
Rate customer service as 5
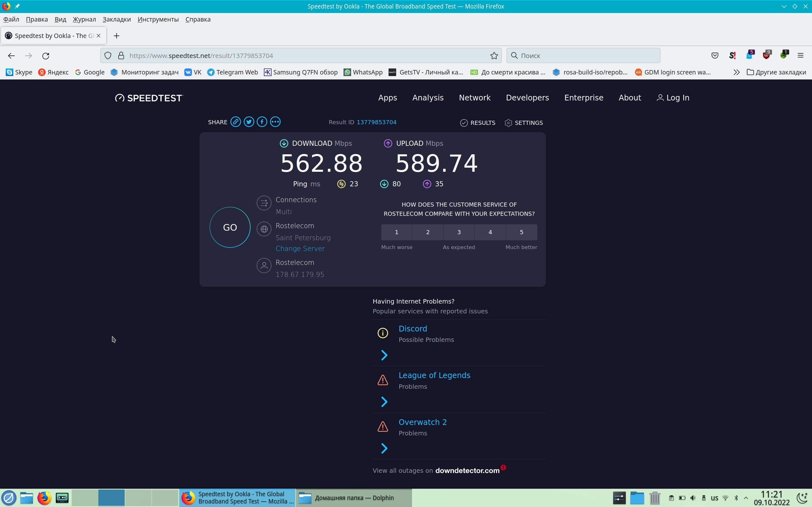[521, 232]
